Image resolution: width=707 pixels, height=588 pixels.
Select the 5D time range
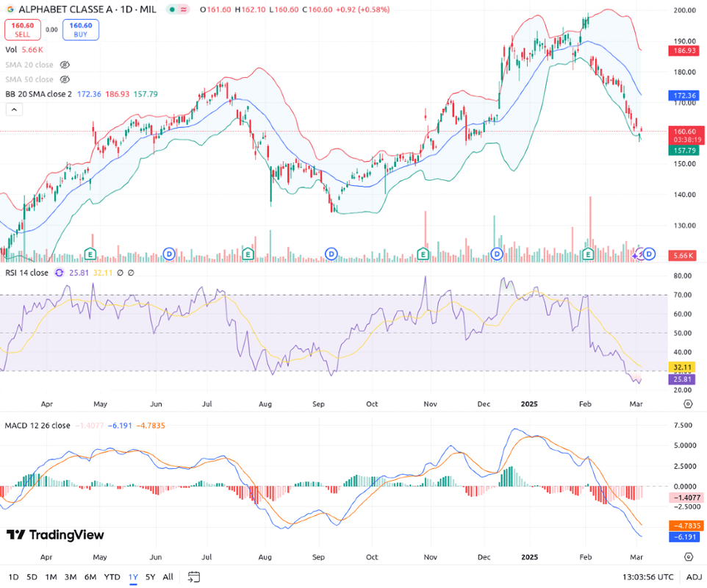32,577
